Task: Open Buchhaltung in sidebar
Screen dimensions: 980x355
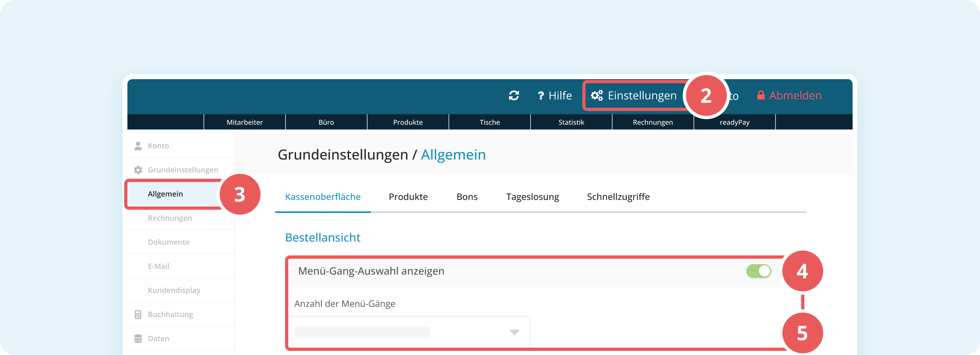Action: point(181,314)
